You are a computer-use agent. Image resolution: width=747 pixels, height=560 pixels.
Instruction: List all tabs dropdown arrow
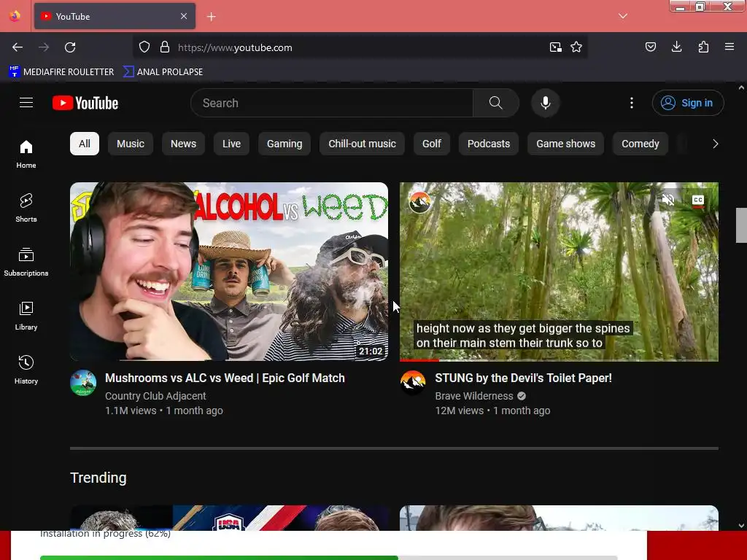[623, 16]
